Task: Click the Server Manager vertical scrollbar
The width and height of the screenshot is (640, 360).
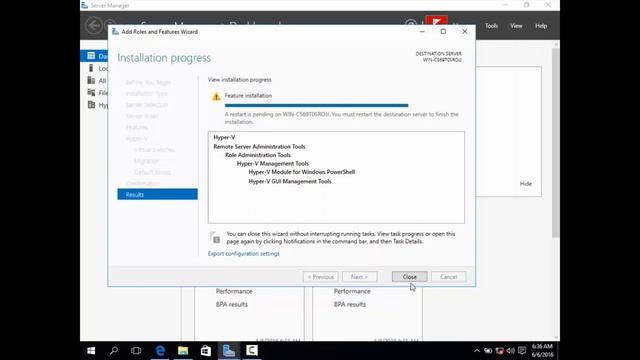Action: click(556, 143)
